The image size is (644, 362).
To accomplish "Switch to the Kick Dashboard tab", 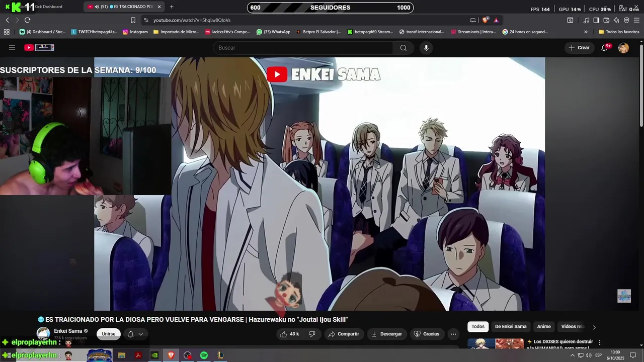I will [x=41, y=7].
